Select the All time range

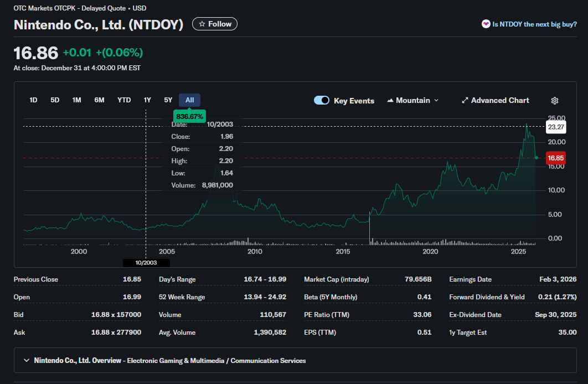pos(190,100)
